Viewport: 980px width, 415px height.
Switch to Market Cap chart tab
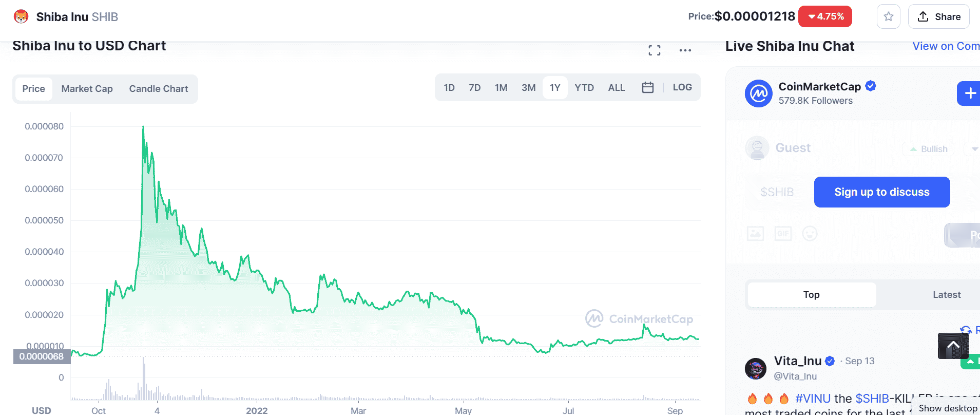[x=87, y=89]
